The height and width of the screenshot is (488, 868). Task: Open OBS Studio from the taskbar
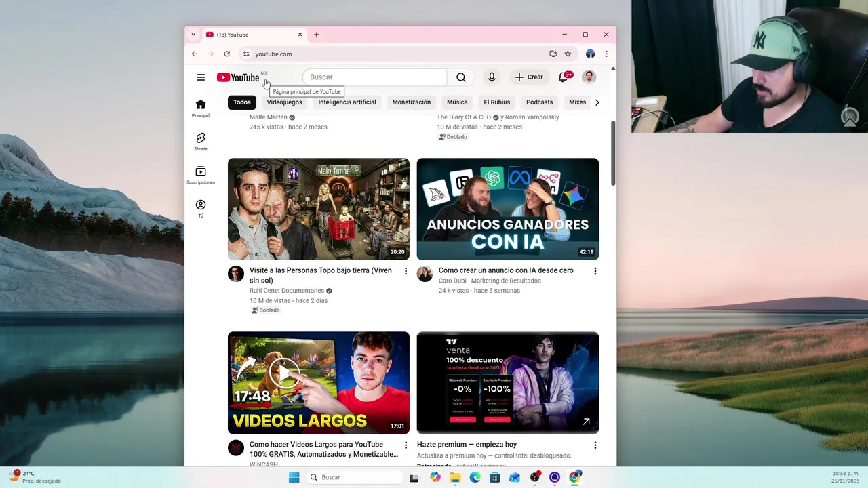pos(535,477)
